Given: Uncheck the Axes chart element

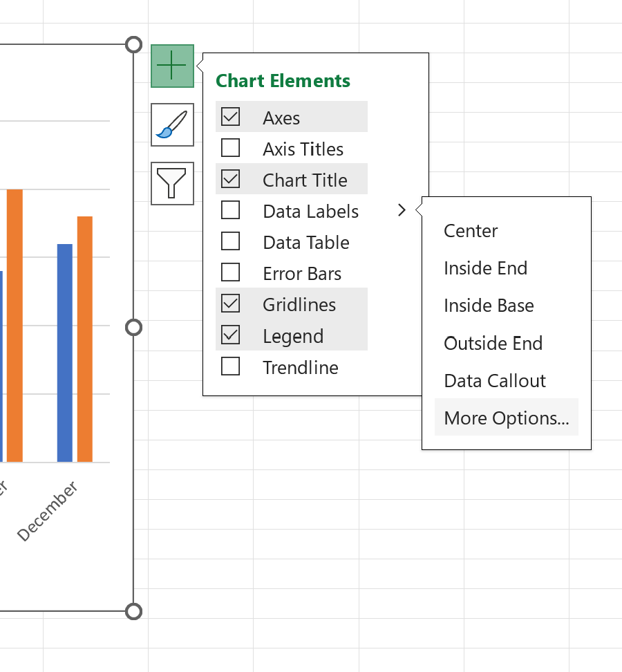Looking at the screenshot, I should pyautogui.click(x=231, y=116).
